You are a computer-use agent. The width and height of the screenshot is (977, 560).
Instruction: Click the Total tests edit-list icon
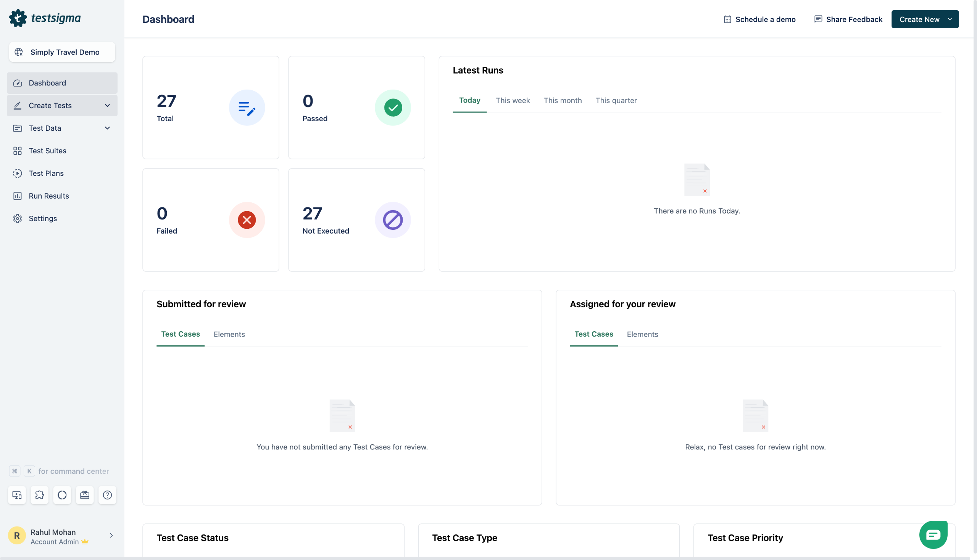[x=247, y=108]
